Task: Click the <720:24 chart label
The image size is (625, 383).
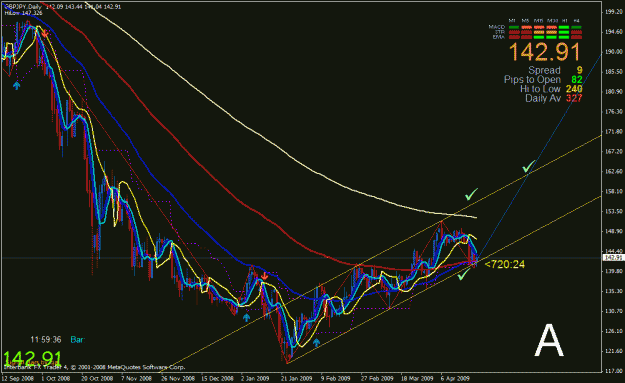Action: tap(505, 264)
